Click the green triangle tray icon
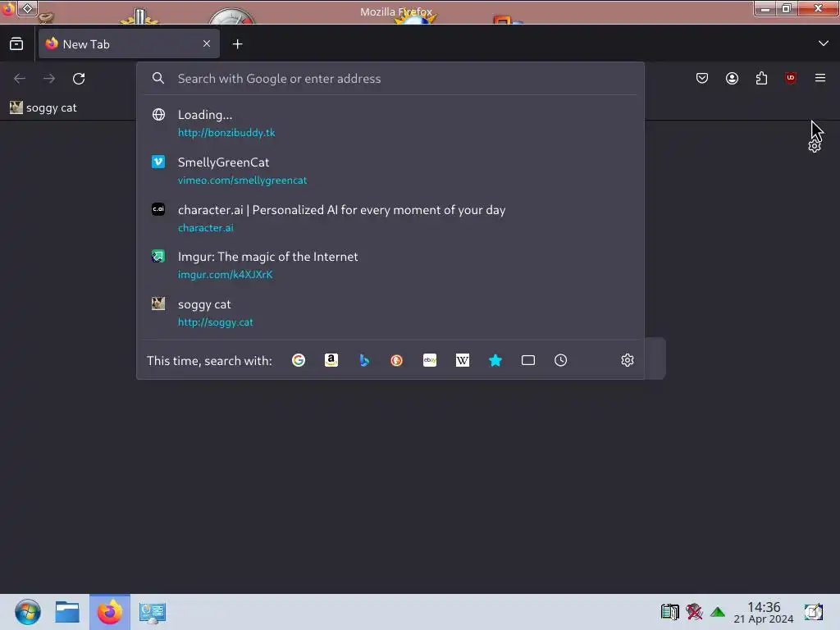 point(718,612)
